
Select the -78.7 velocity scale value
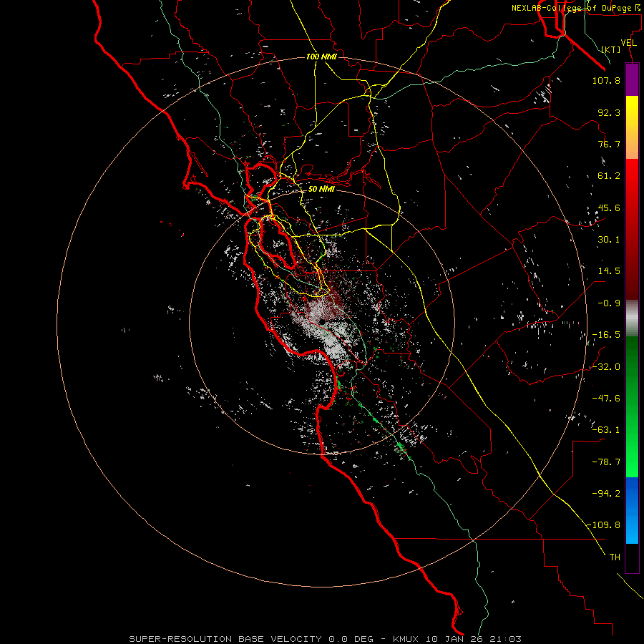(606, 462)
